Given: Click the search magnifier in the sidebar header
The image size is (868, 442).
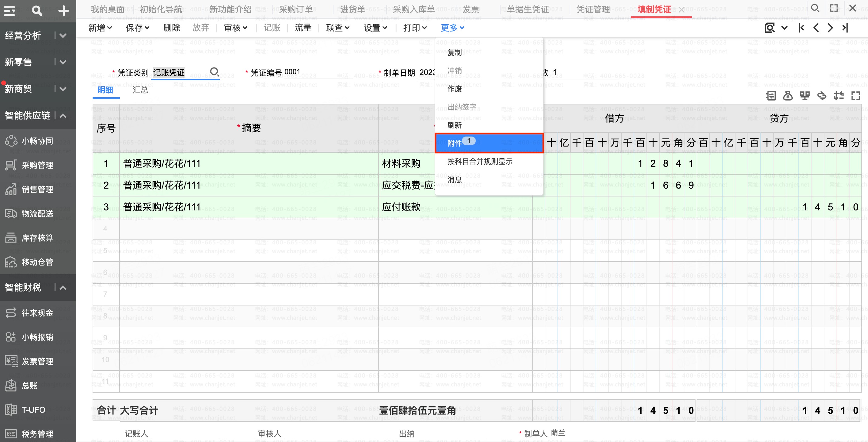Looking at the screenshot, I should pyautogui.click(x=37, y=11).
